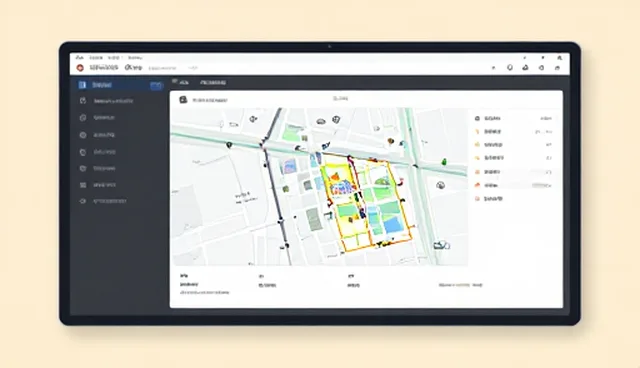Click the green marker near the map's right edge

pyautogui.click(x=444, y=162)
